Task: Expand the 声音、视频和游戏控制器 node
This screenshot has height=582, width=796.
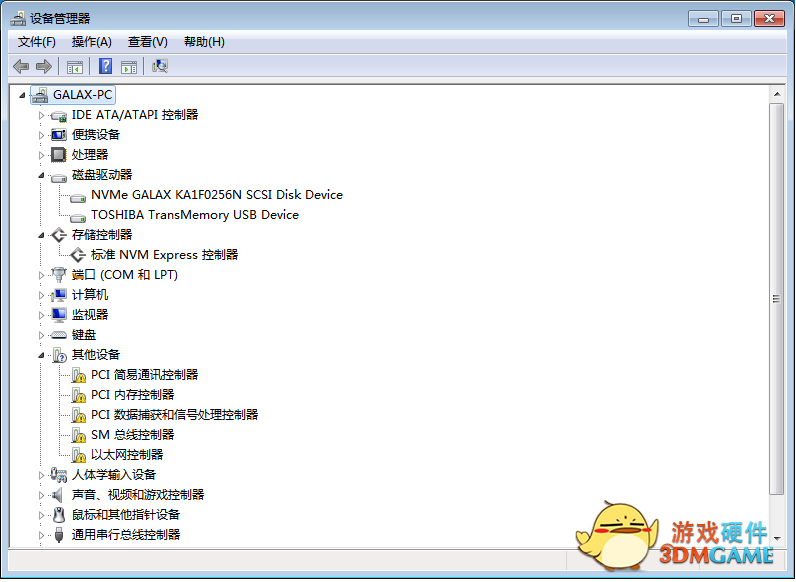Action: (x=41, y=495)
